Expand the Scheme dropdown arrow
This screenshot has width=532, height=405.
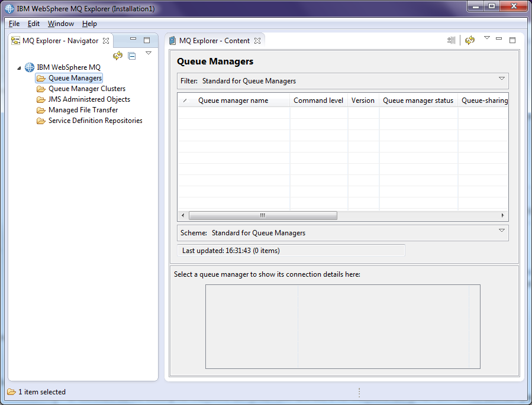[x=502, y=231]
